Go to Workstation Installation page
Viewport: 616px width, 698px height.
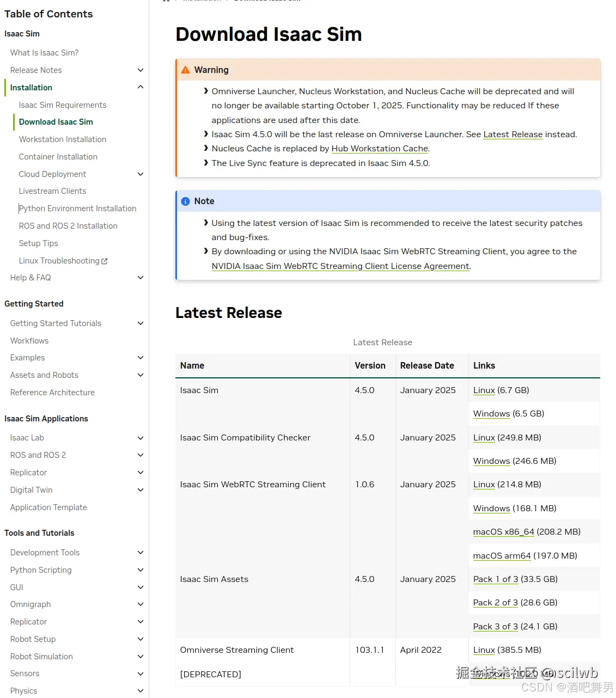63,139
